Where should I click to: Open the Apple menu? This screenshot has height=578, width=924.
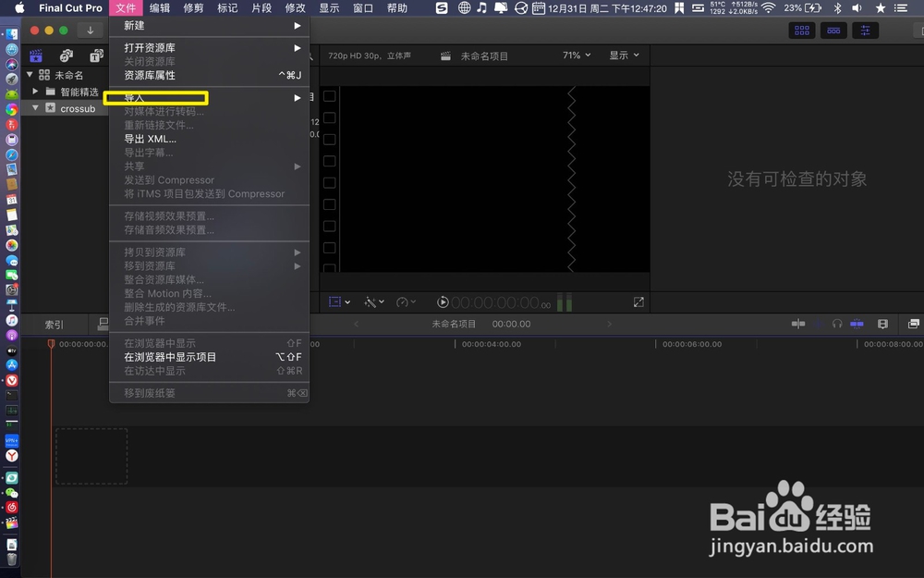tap(19, 7)
